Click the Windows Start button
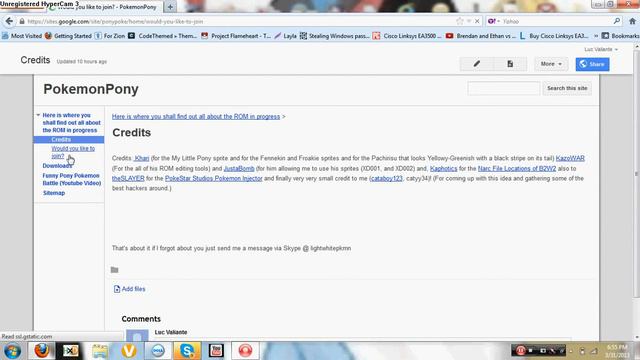640x360 pixels. 12,351
